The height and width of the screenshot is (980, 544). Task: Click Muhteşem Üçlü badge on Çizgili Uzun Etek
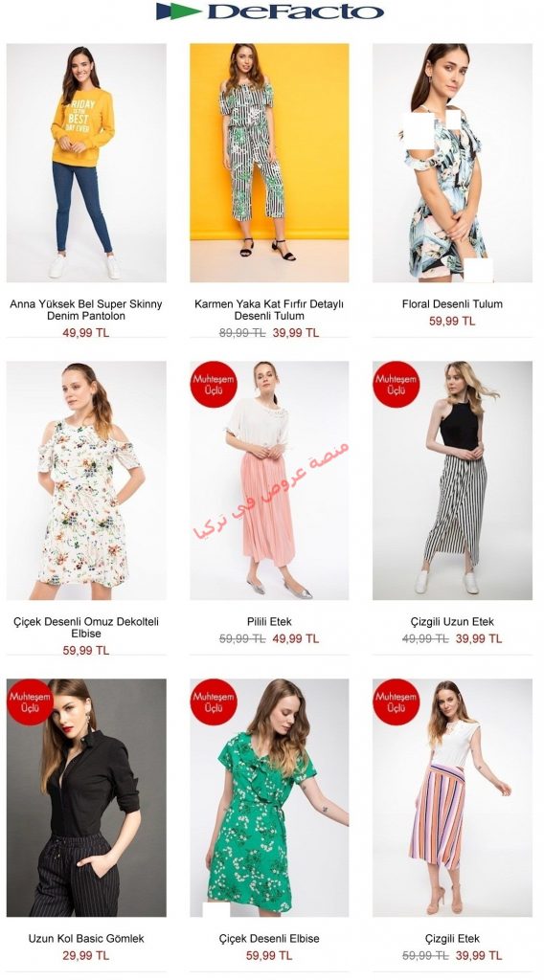(396, 385)
